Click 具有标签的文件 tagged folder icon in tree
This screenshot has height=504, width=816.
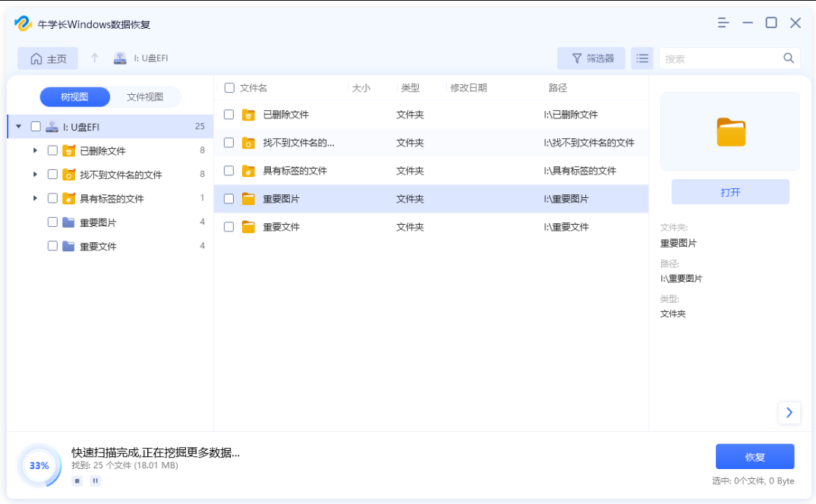pyautogui.click(x=68, y=198)
